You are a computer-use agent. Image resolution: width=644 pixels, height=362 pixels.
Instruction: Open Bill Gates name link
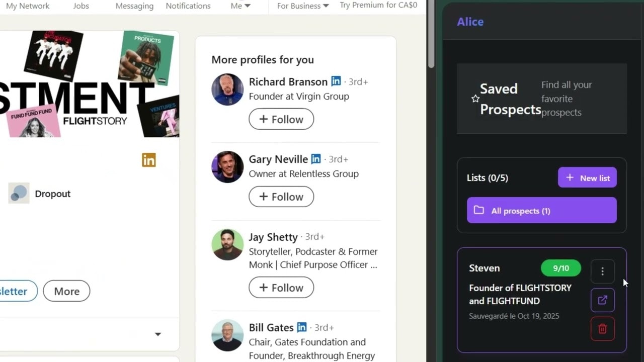[x=271, y=327]
